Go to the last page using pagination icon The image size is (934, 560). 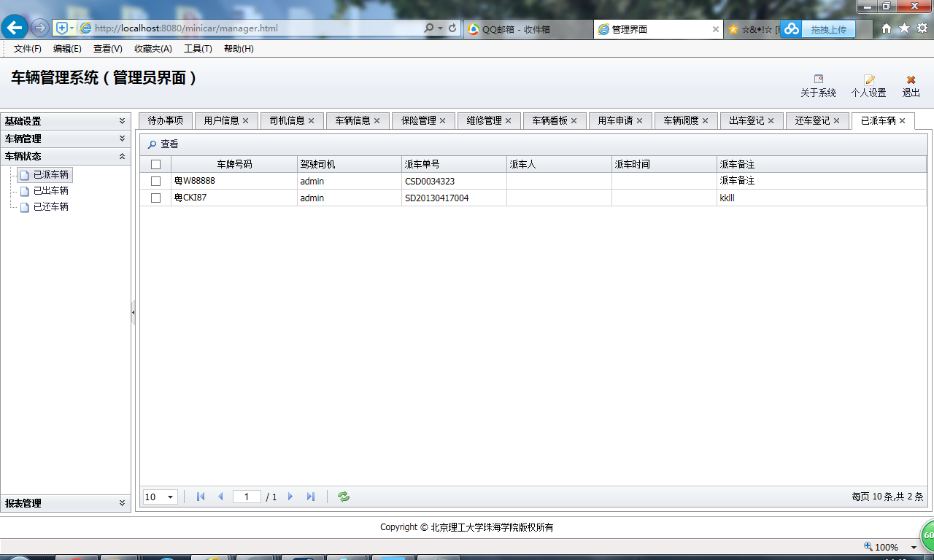pyautogui.click(x=311, y=497)
